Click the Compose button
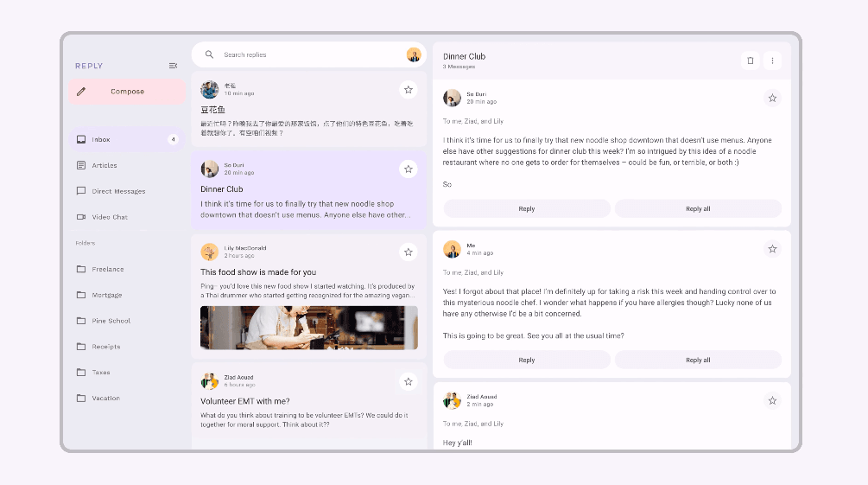This screenshot has width=868, height=485. pos(127,92)
